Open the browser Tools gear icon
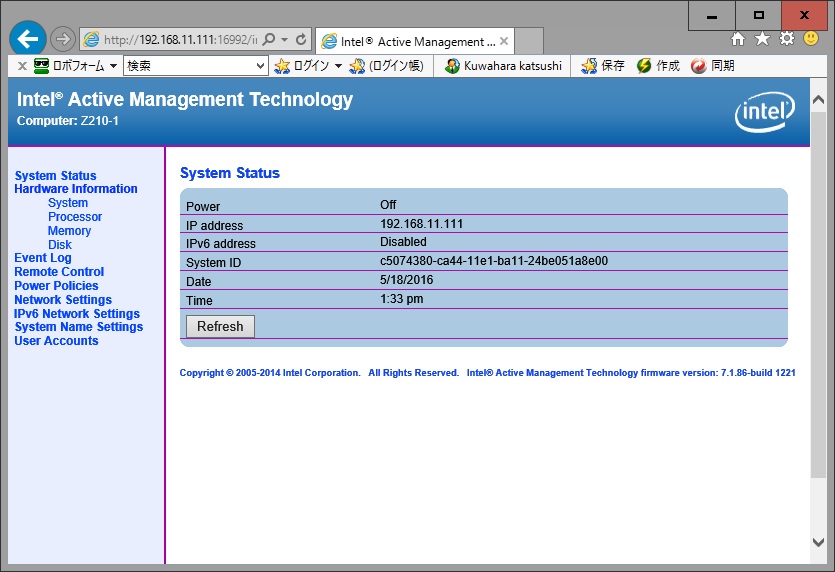Screen dimensions: 835x572 pos(787,39)
